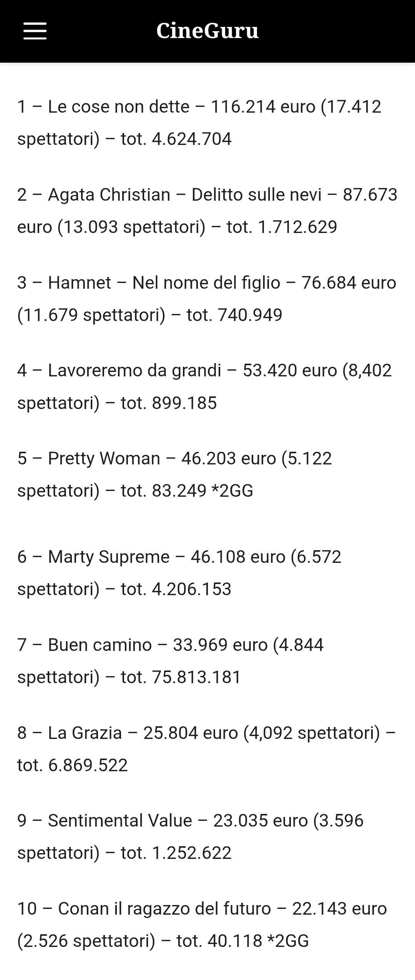The height and width of the screenshot is (980, 415).
Task: Tap the 75.813.181 total for Buen camino
Action: (196, 677)
